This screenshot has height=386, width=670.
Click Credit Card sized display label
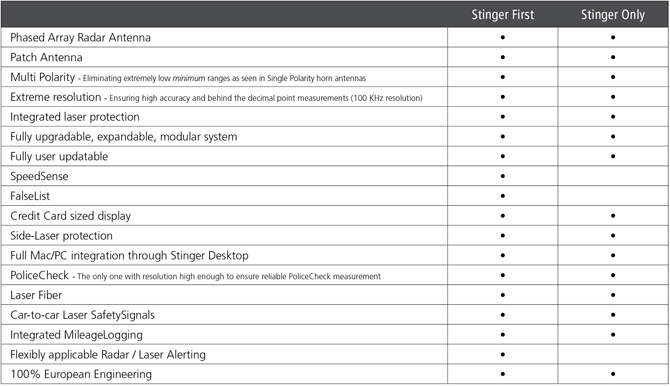[71, 216]
